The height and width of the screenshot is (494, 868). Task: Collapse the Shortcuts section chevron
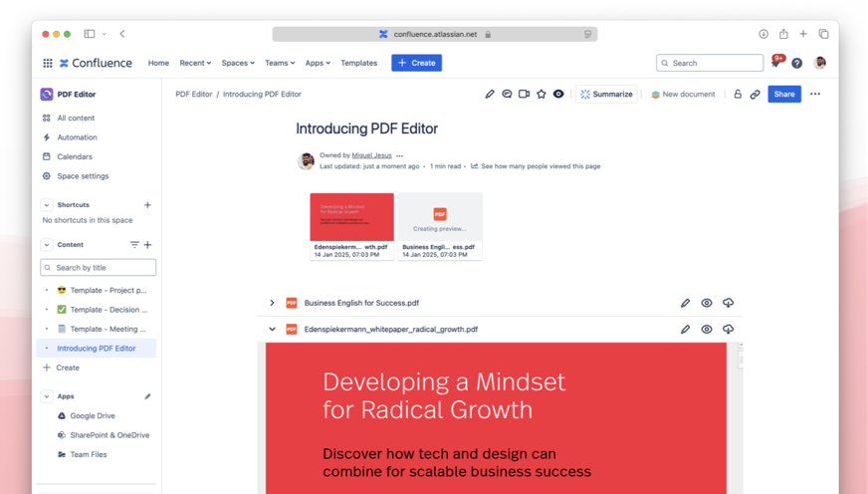coord(47,205)
